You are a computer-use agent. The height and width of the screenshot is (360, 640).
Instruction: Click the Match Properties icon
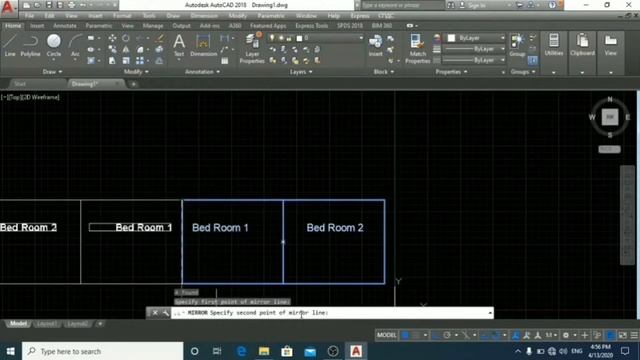click(417, 48)
